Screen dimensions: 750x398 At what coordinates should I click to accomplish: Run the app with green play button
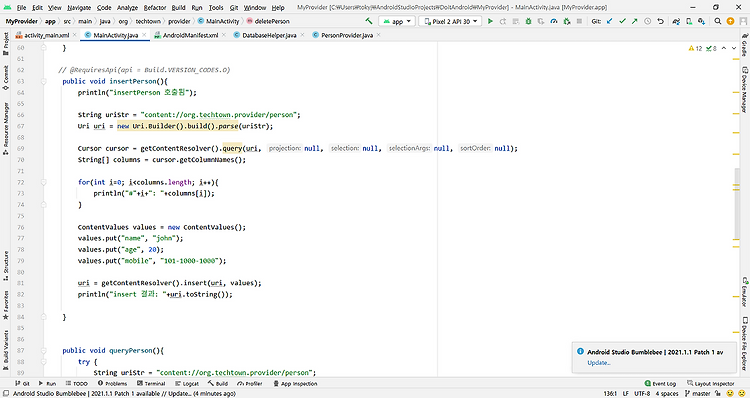(x=490, y=21)
